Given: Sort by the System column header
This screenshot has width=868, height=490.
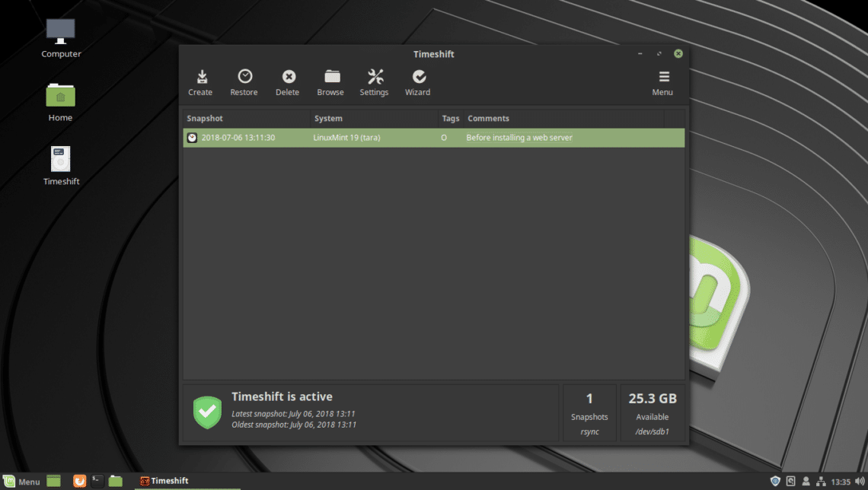Looking at the screenshot, I should tap(374, 119).
